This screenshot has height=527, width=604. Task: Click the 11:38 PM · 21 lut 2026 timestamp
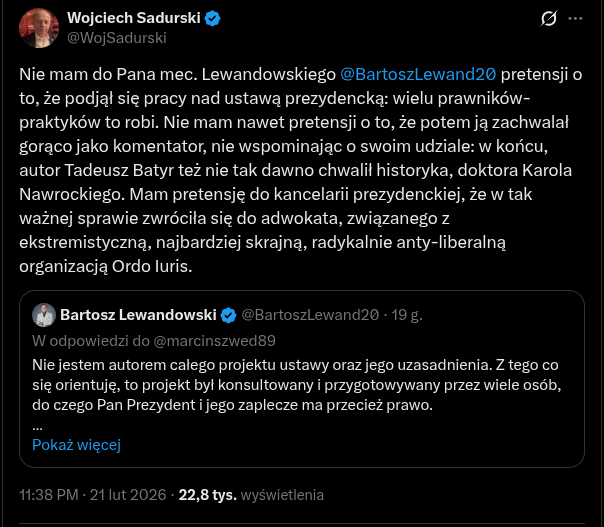[x=90, y=495]
